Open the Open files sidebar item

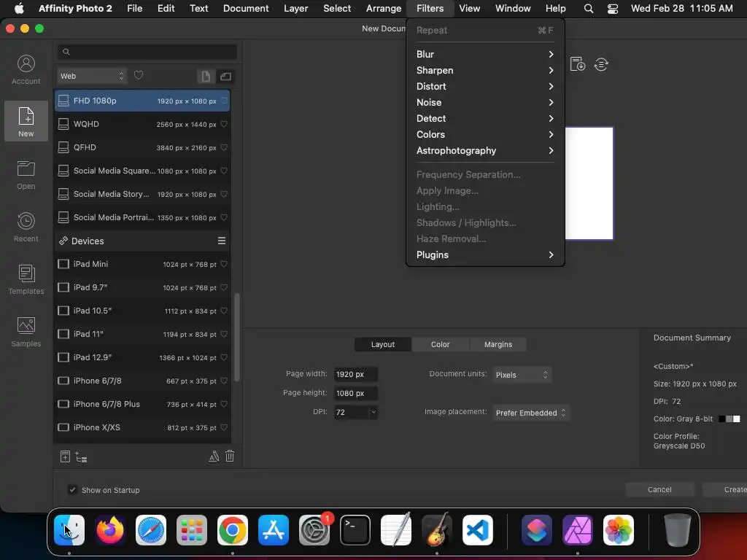tap(26, 175)
